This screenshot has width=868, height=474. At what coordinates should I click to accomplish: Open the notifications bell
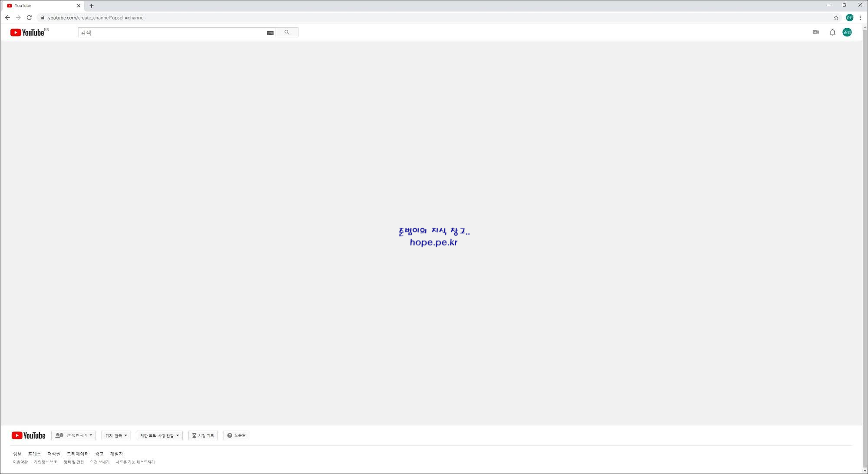[x=832, y=32]
